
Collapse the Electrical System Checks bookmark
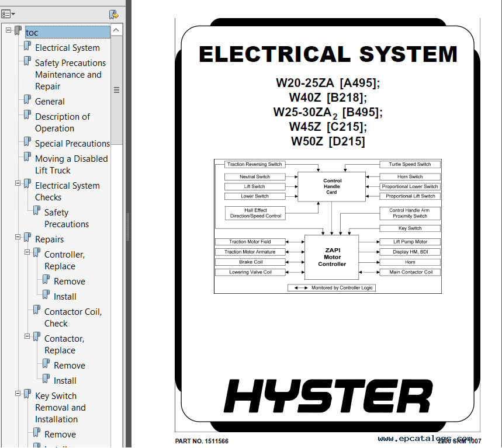(x=18, y=183)
